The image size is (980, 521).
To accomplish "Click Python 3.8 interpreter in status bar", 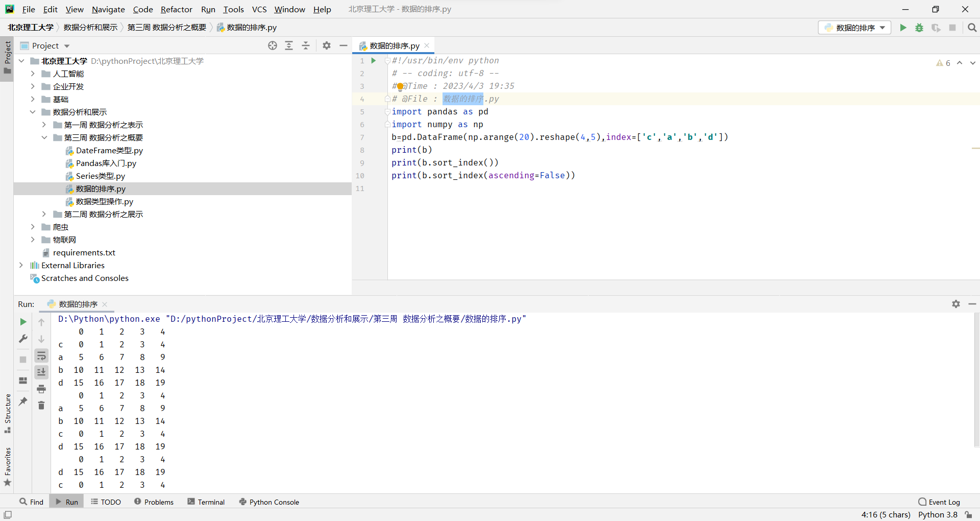I will (x=938, y=515).
